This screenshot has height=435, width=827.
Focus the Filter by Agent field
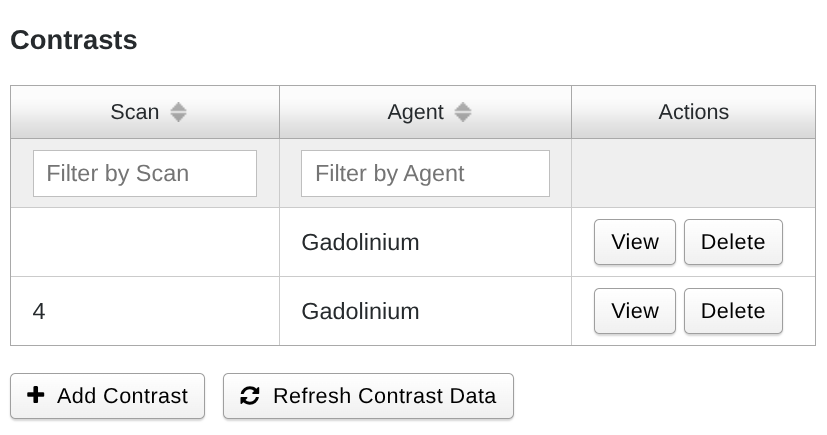pos(425,174)
